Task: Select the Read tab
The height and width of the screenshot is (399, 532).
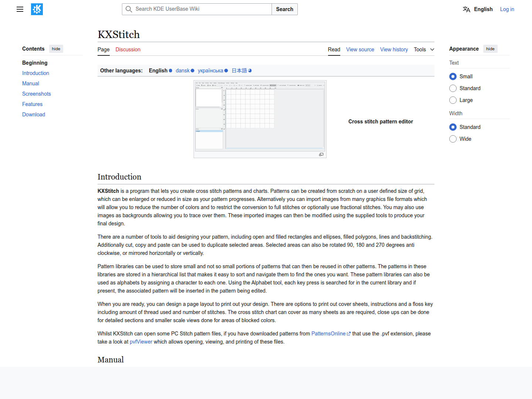Action: tap(334, 50)
